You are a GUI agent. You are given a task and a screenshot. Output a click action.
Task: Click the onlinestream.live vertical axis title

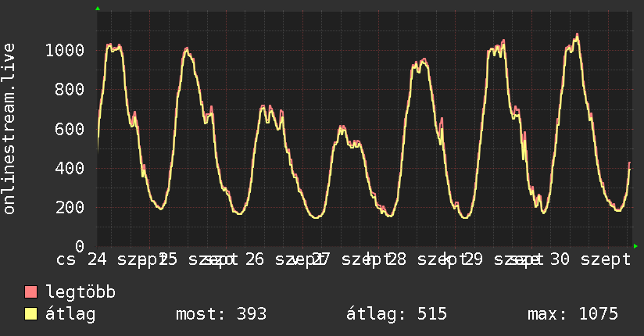point(9,129)
